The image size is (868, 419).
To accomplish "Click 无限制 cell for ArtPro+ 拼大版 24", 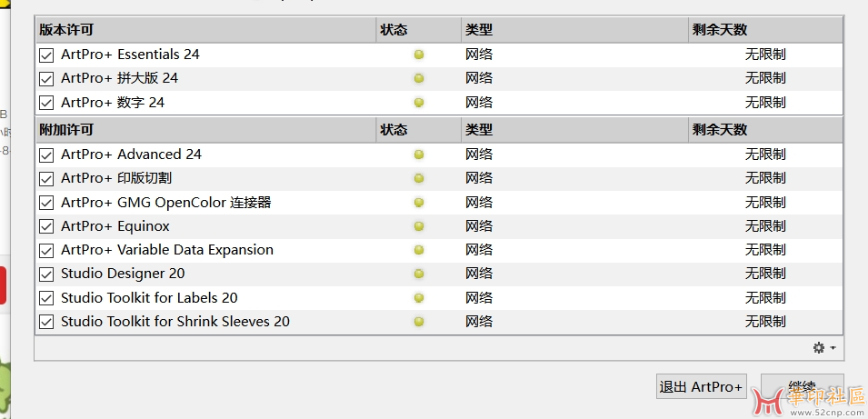I will tap(765, 78).
